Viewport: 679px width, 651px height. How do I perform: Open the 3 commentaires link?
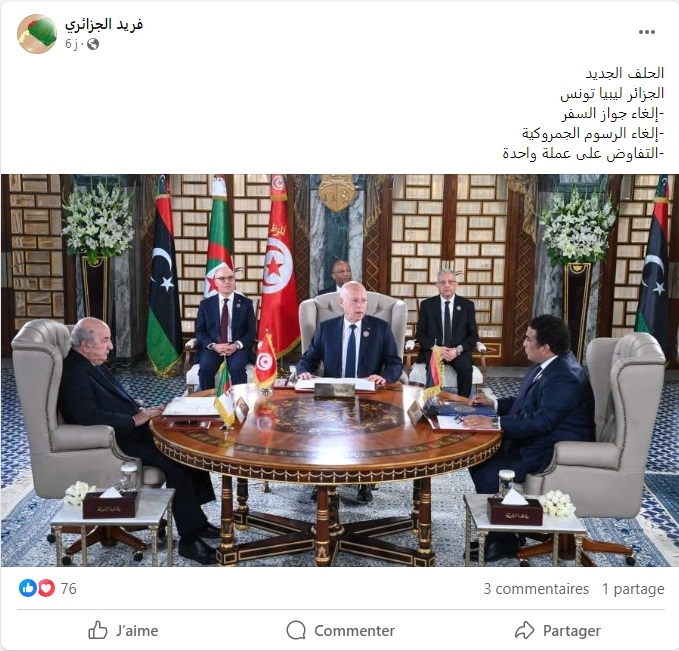tap(536, 589)
